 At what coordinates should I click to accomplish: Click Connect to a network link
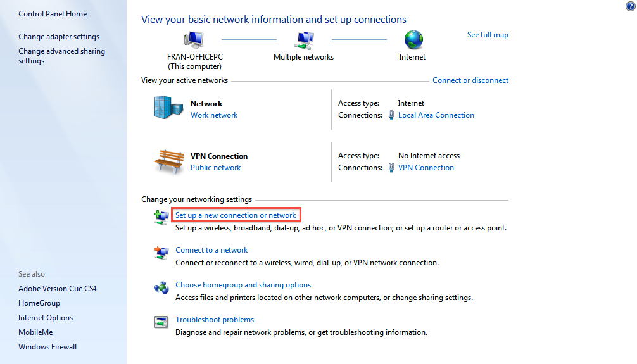click(211, 250)
